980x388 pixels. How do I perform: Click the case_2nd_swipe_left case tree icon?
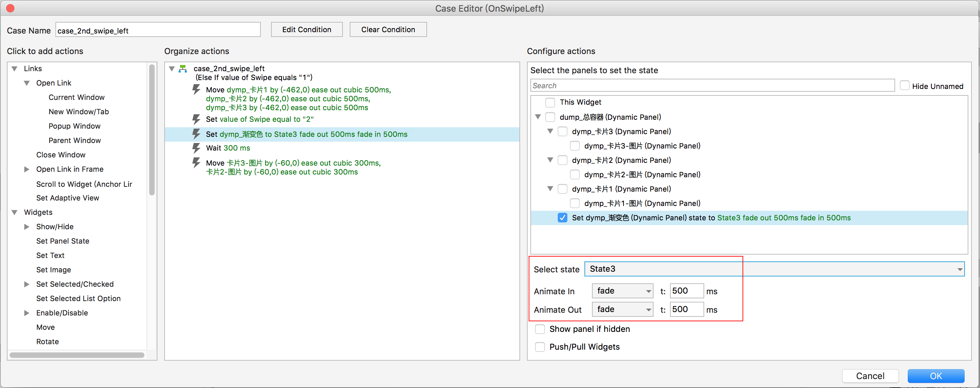click(x=183, y=69)
